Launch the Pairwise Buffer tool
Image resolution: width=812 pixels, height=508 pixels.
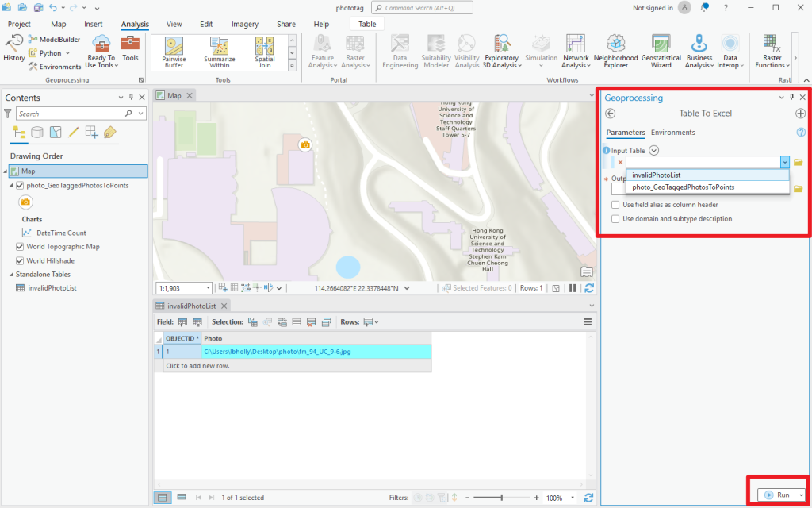click(x=174, y=52)
